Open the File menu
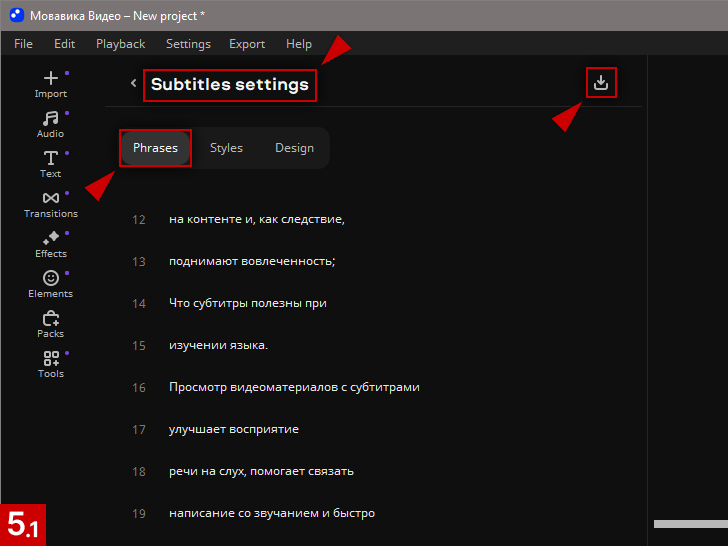 (x=23, y=44)
